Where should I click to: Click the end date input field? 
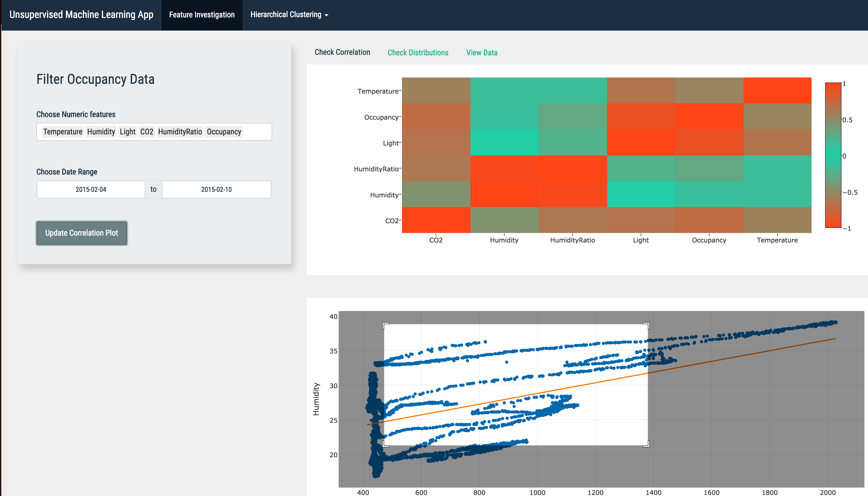point(216,189)
